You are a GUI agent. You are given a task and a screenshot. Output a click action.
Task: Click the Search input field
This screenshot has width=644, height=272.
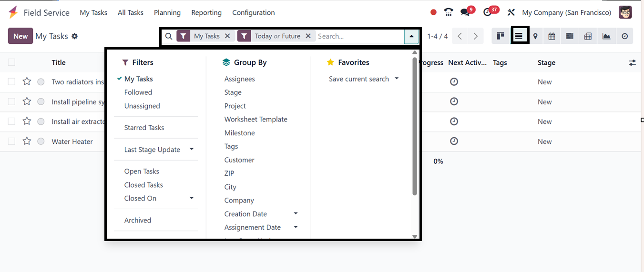359,36
